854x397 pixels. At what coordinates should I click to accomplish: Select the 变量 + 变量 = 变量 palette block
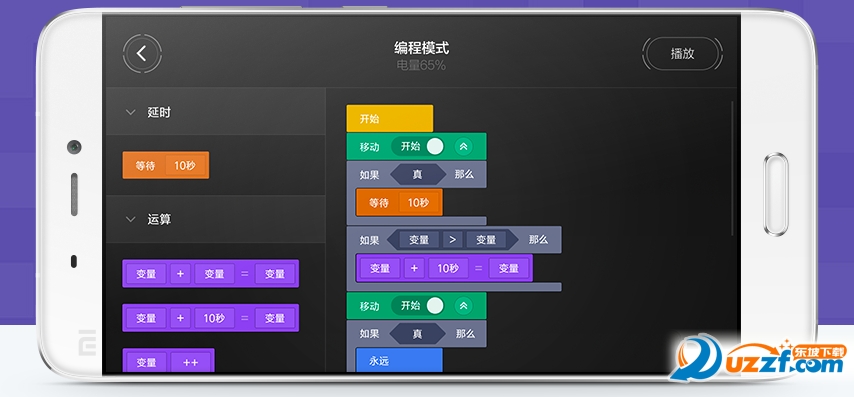click(x=210, y=273)
